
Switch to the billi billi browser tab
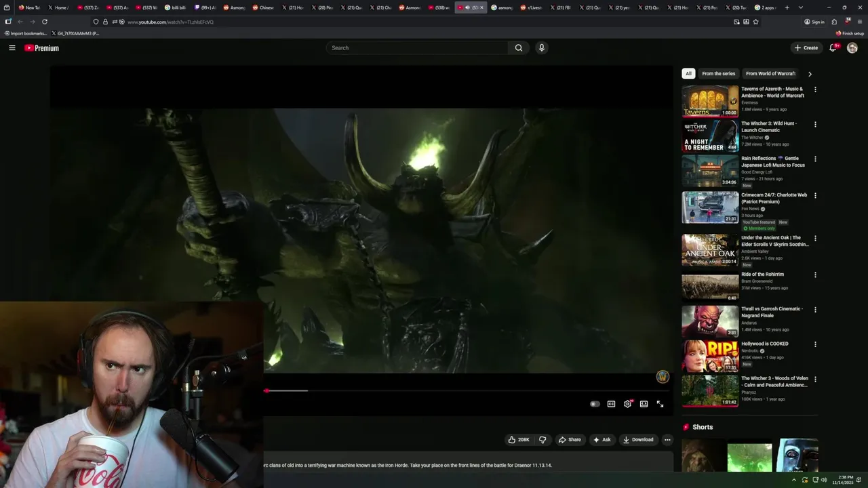click(x=176, y=7)
